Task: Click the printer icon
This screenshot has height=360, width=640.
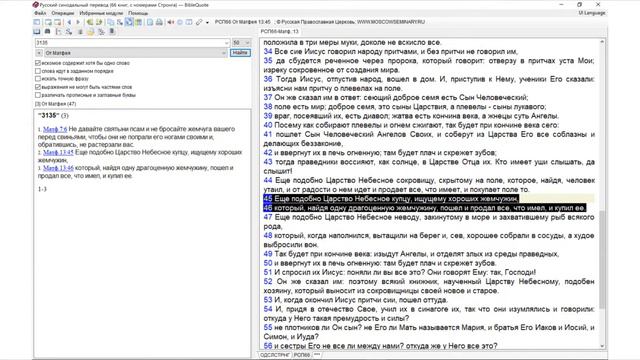Action: [159, 22]
